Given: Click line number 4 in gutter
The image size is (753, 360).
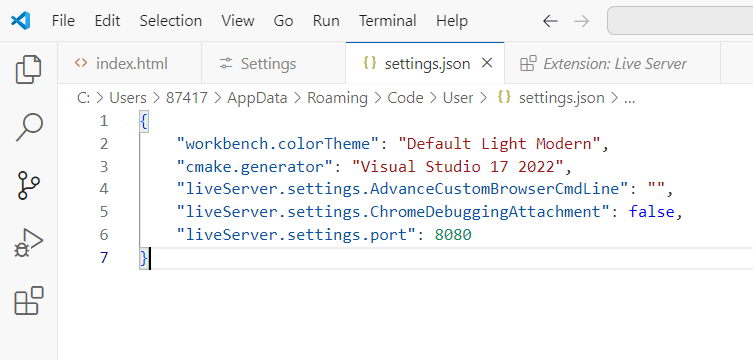Looking at the screenshot, I should [104, 189].
